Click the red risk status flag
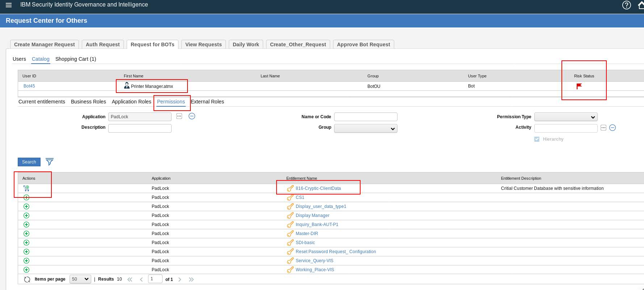 pyautogui.click(x=579, y=86)
